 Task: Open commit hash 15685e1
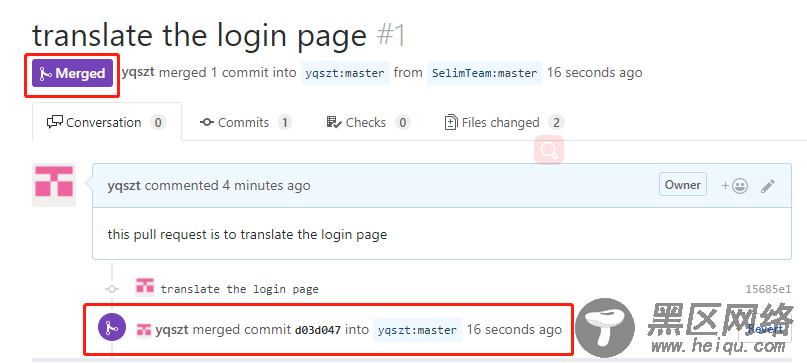click(x=768, y=289)
